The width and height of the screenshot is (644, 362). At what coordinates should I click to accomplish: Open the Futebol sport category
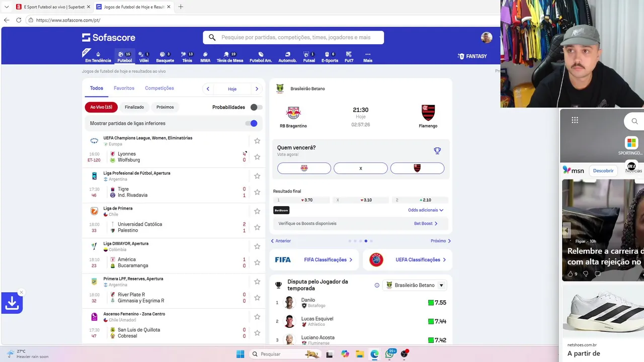(124, 57)
